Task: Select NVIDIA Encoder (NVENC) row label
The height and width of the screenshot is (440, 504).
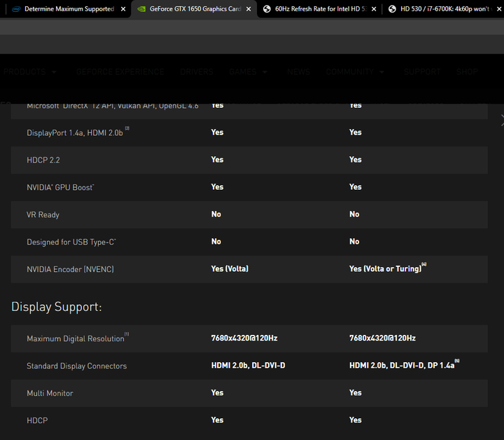Action: 71,270
